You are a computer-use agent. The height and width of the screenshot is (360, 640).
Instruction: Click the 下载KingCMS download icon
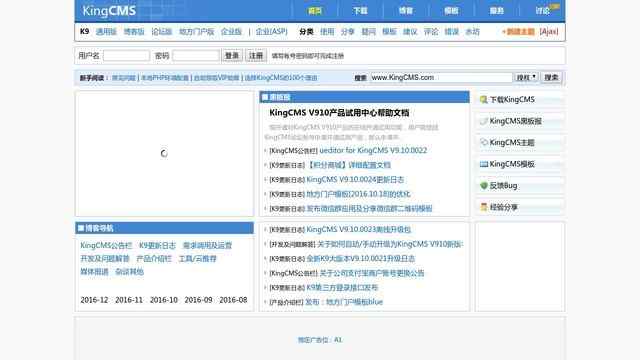[x=484, y=100]
